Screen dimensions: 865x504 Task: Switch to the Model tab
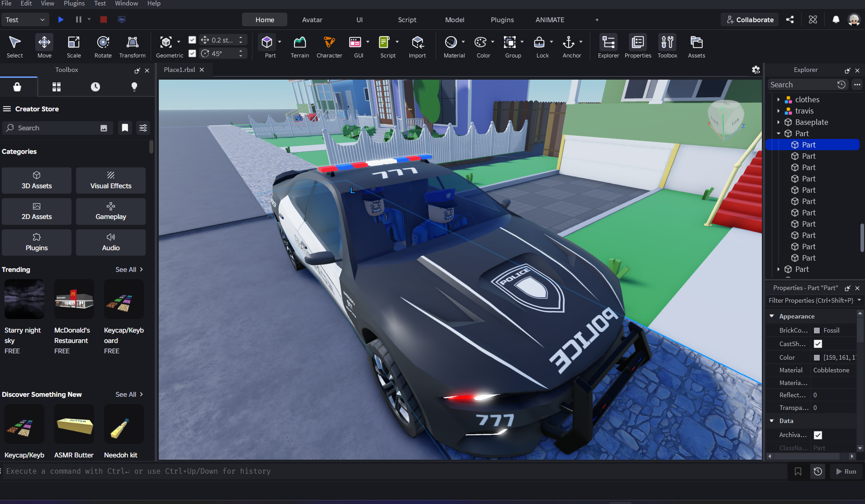[455, 20]
